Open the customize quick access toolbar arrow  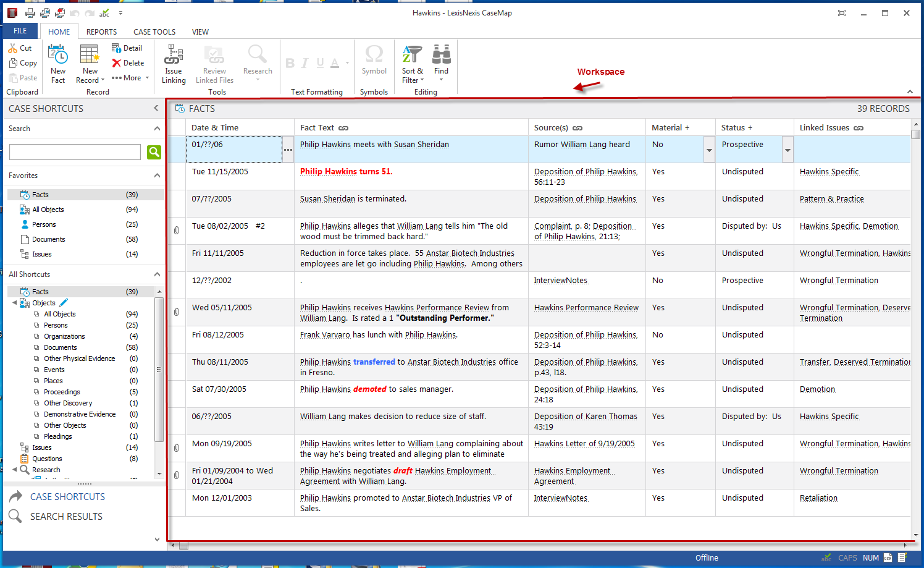[x=120, y=13]
